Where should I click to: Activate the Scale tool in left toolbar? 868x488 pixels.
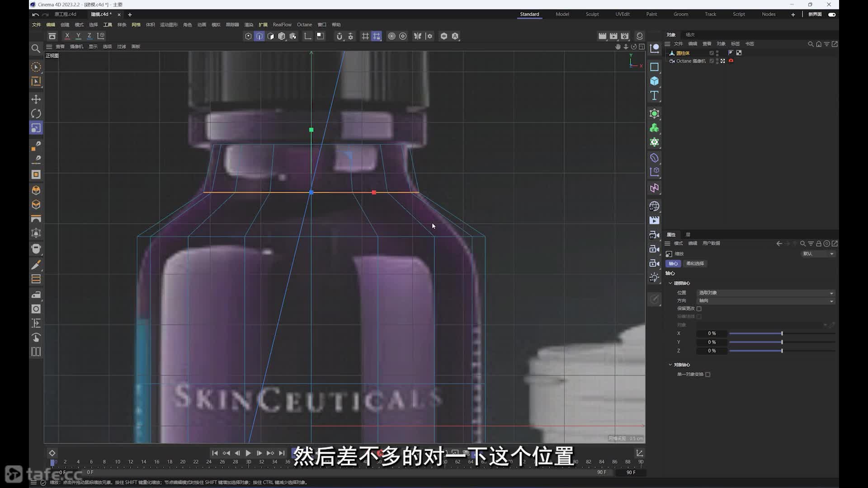pos(36,128)
